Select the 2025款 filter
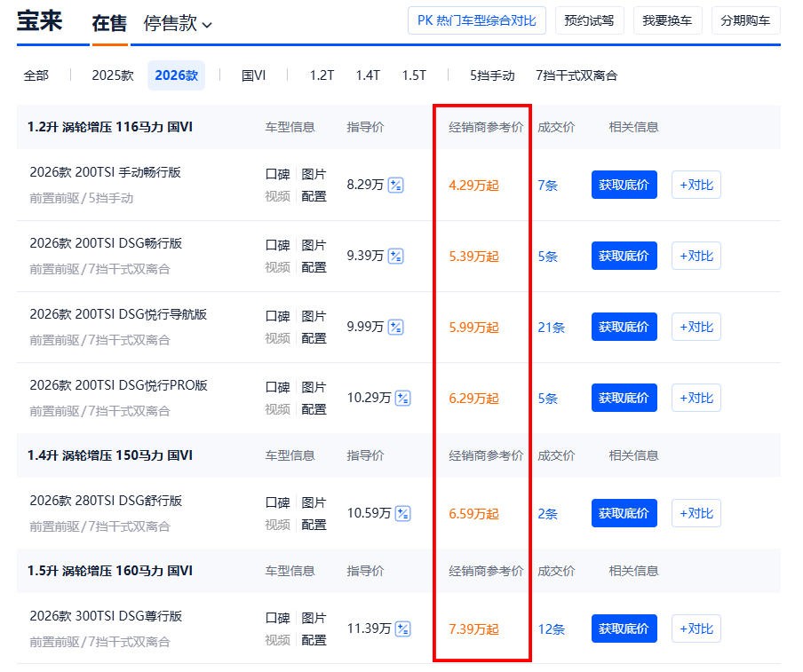This screenshot has width=803, height=672. [113, 75]
